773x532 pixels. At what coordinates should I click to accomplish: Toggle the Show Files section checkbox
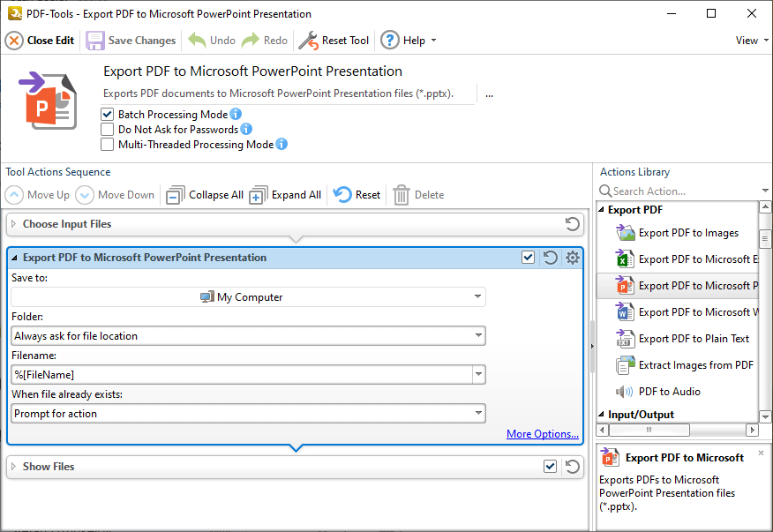[x=550, y=466]
